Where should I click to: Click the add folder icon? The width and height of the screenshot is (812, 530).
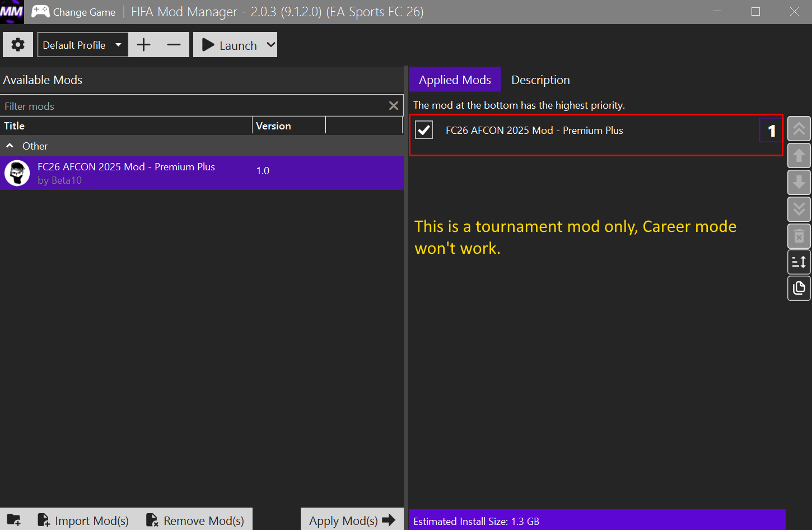[x=14, y=520]
